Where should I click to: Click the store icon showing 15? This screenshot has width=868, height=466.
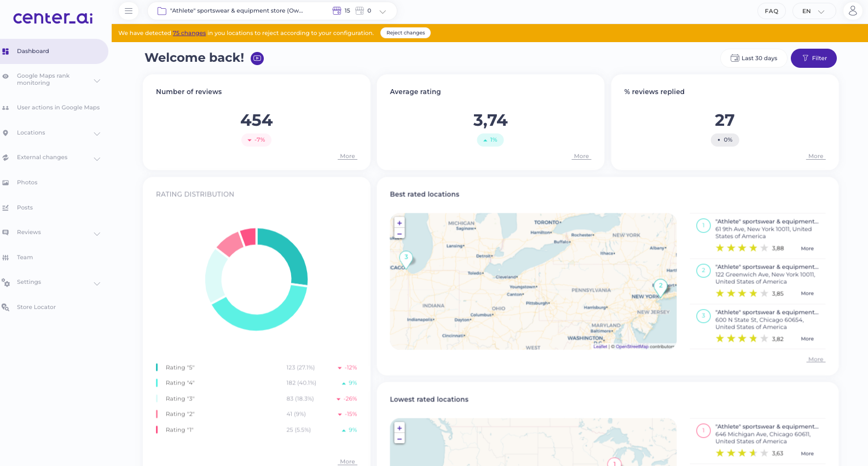(x=337, y=11)
